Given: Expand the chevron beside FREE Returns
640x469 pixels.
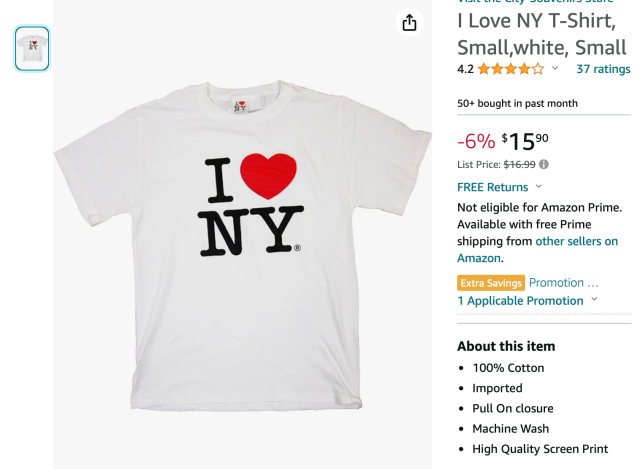Looking at the screenshot, I should [x=539, y=187].
